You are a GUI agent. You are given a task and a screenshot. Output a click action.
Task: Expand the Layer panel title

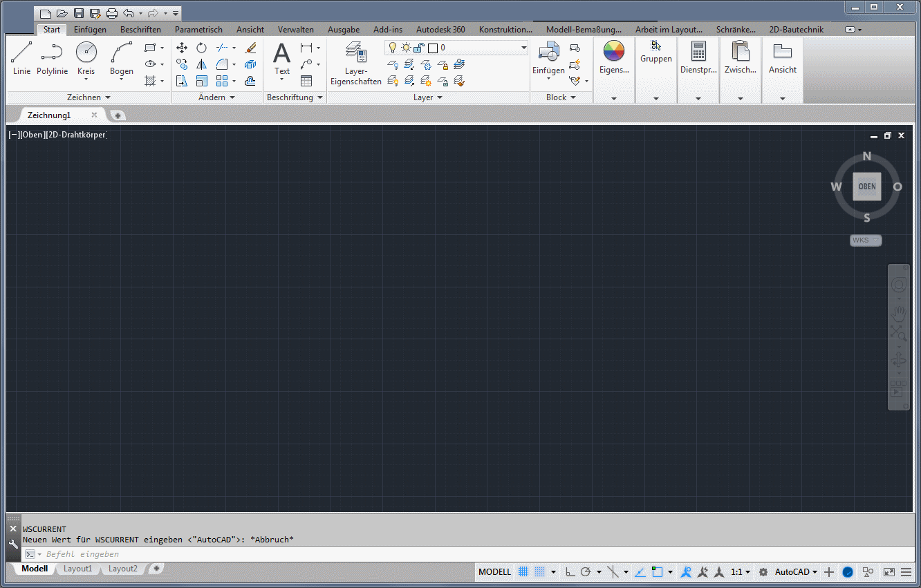coord(428,97)
